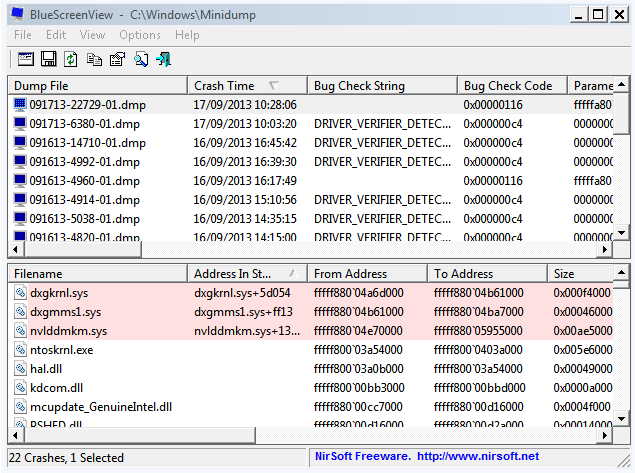Select crash time 16/09/2013 16:45:42 cell

point(245,143)
